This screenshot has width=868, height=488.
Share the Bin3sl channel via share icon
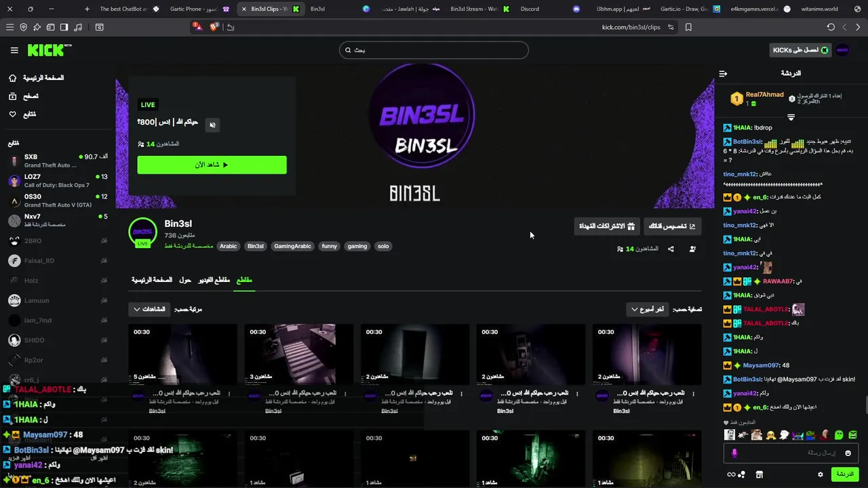click(x=671, y=249)
